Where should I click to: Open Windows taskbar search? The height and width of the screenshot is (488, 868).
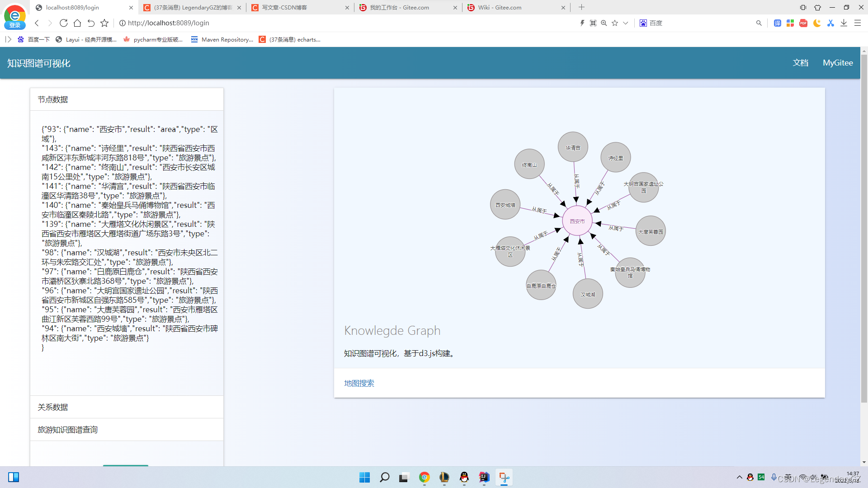coord(384,477)
